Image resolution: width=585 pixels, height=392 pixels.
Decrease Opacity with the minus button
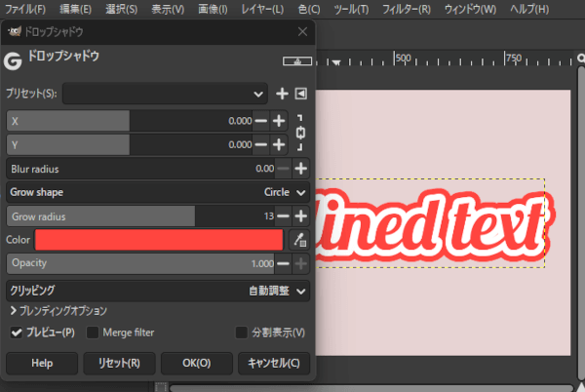284,263
